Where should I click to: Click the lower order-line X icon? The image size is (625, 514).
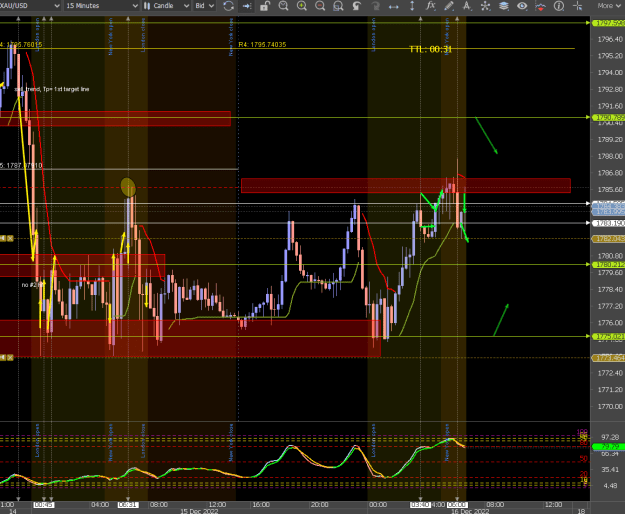(10, 357)
